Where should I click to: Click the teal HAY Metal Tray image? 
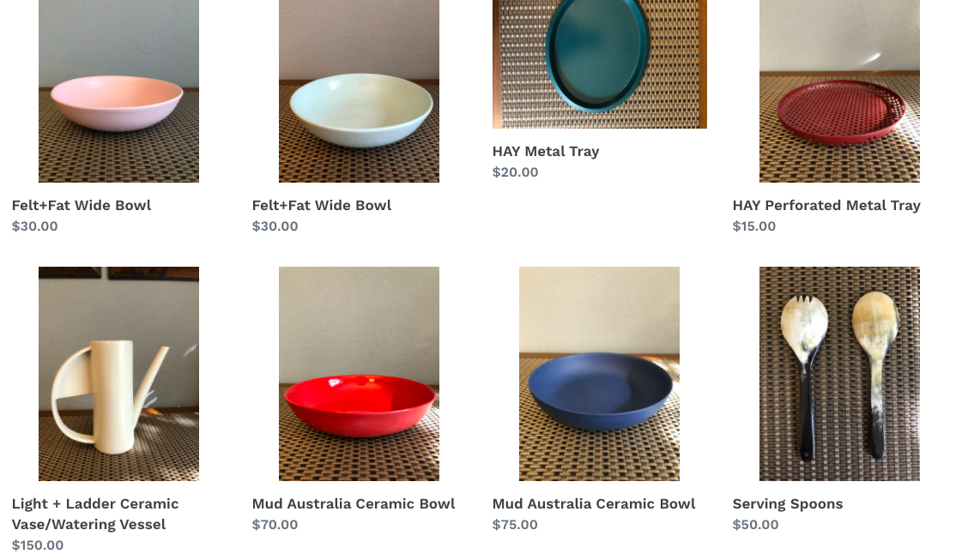point(599,64)
